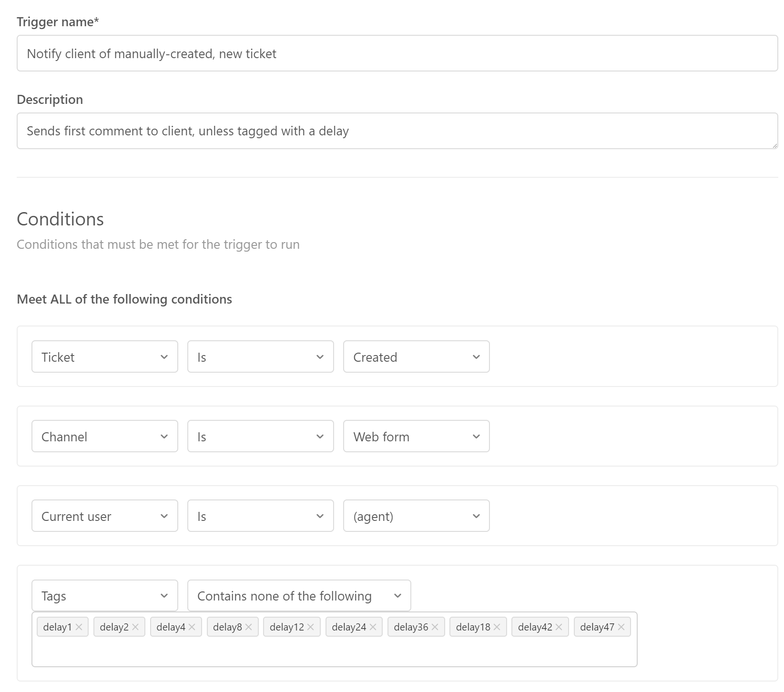The height and width of the screenshot is (692, 784).
Task: Open the Current user field dropdown
Action: click(104, 516)
